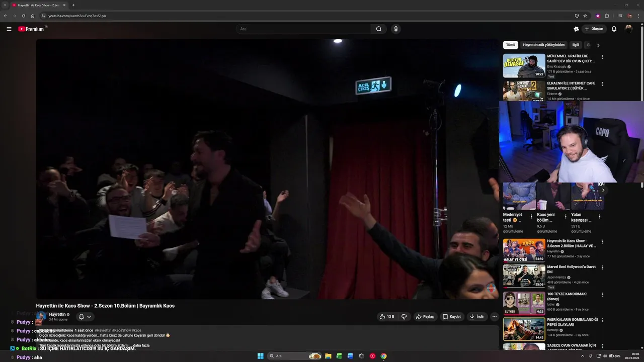Open the YouTube account avatar menu
This screenshot has height=362, width=644.
(x=628, y=29)
